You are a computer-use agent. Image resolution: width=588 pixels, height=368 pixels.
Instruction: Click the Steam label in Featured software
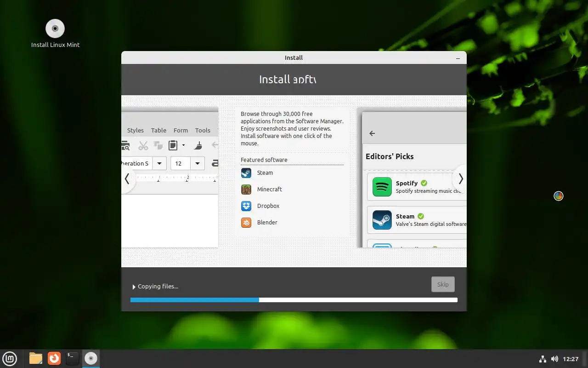[265, 173]
